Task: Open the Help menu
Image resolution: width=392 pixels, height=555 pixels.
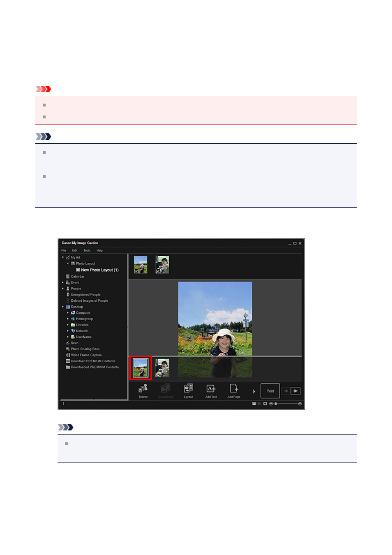Action: click(99, 250)
